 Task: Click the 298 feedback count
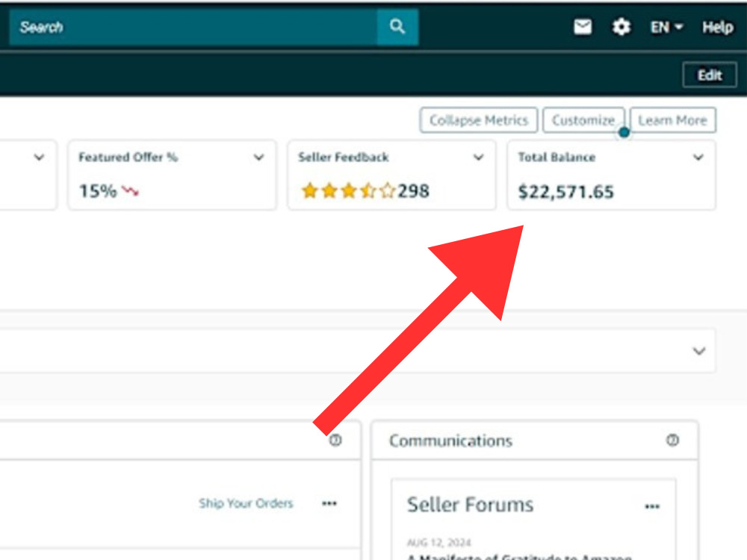pyautogui.click(x=414, y=191)
